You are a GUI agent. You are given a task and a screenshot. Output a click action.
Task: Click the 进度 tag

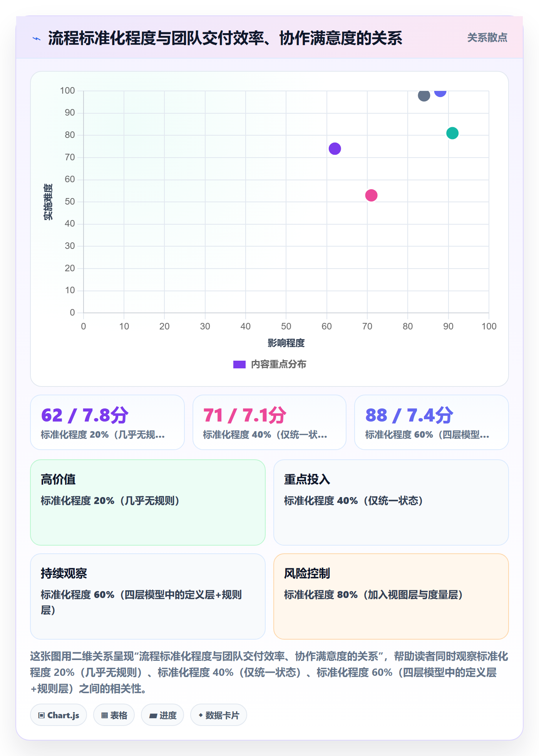(x=162, y=715)
